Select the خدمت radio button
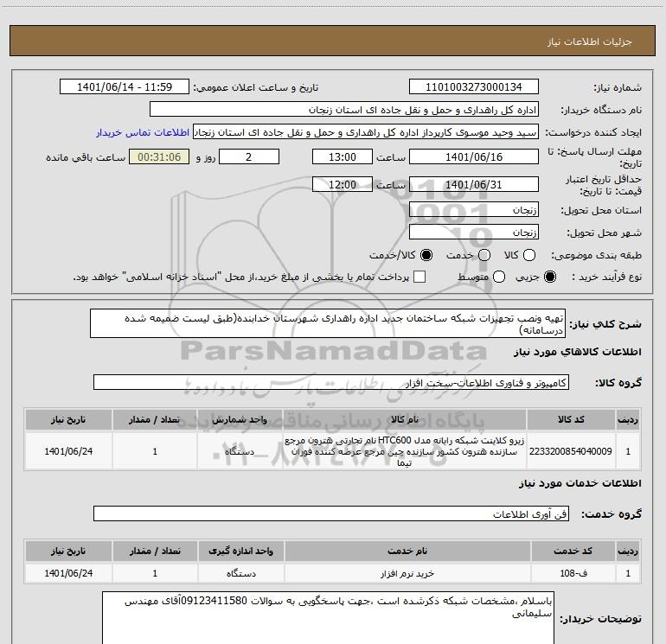666x644 pixels. (484, 255)
